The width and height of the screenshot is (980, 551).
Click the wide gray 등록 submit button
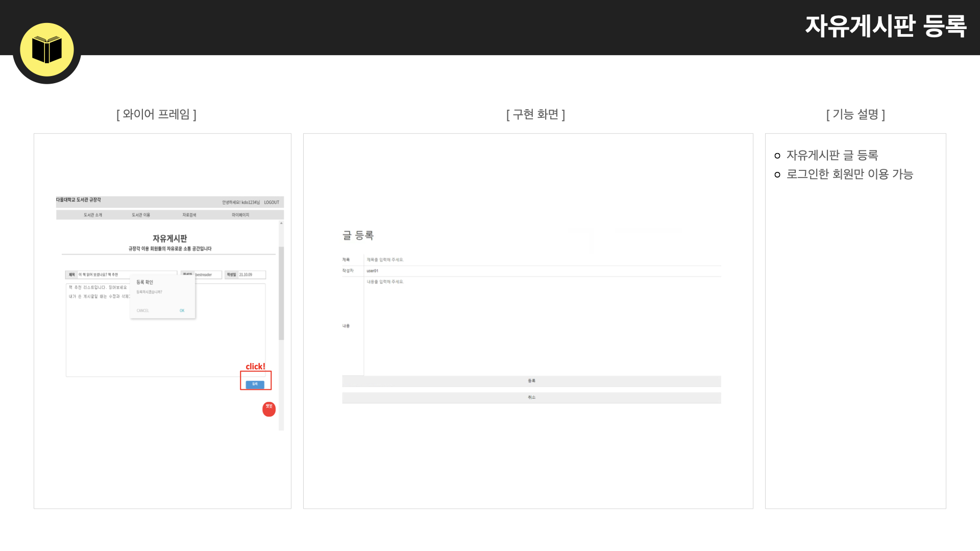tap(531, 381)
